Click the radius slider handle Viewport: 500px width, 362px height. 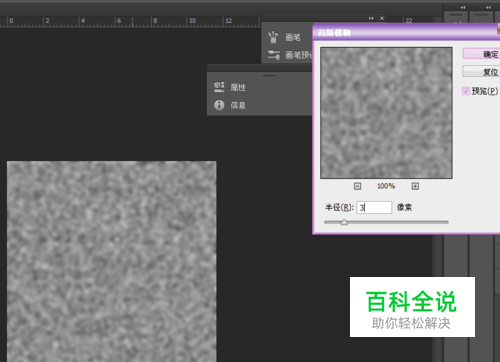coord(344,222)
